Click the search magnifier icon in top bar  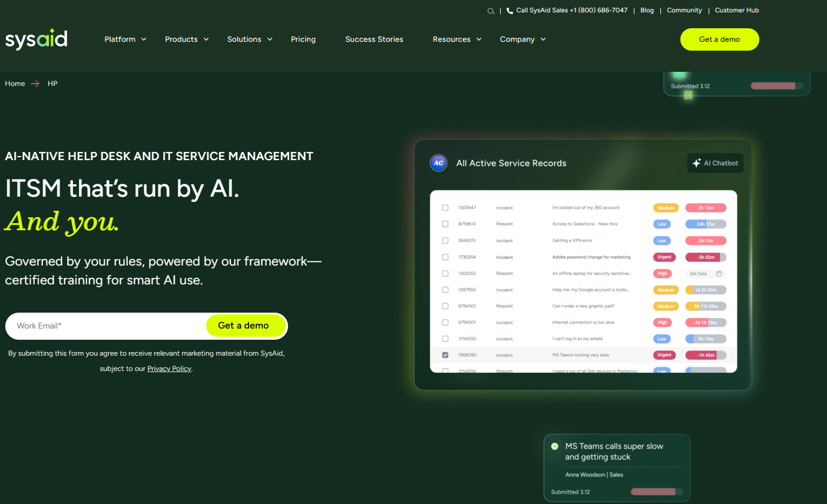tap(491, 11)
